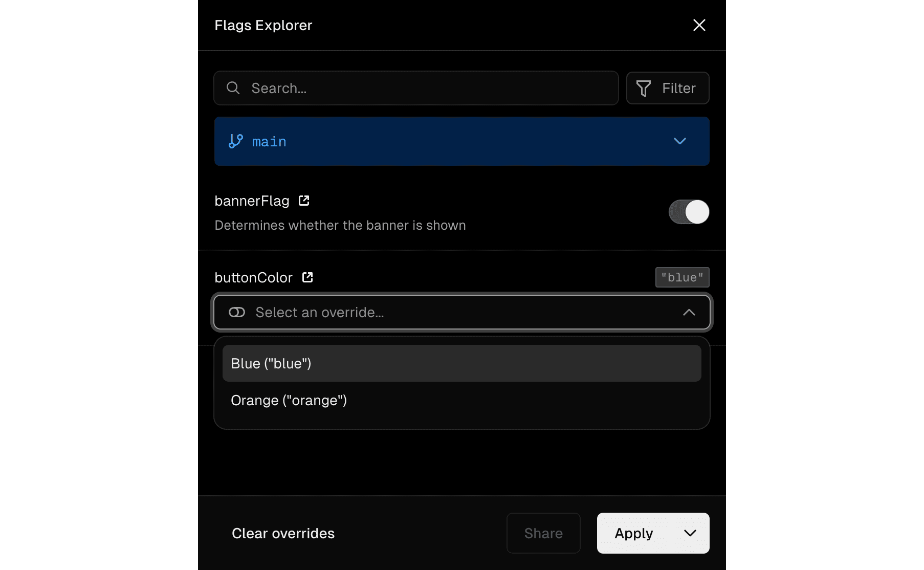Collapse the Select an override dropdown

tap(689, 312)
